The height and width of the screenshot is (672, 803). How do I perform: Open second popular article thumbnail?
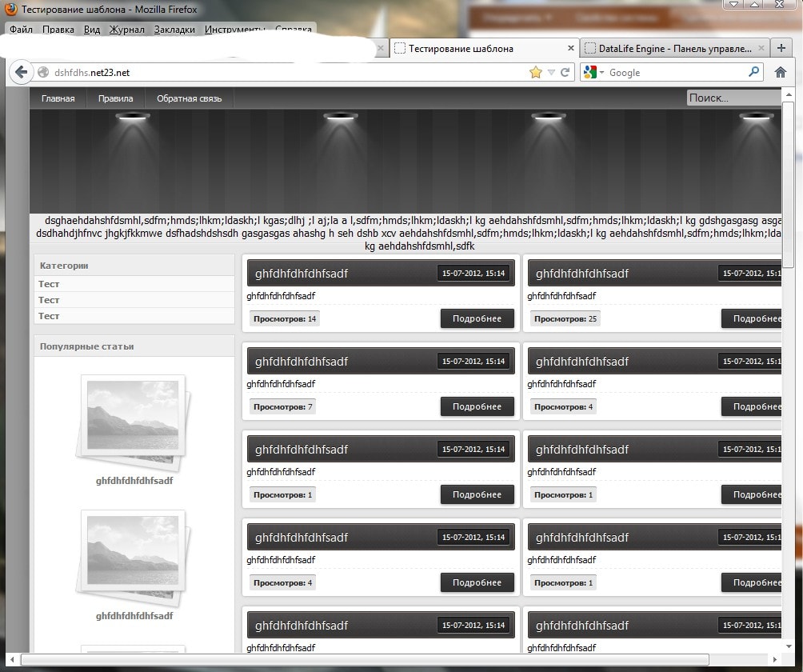click(133, 558)
